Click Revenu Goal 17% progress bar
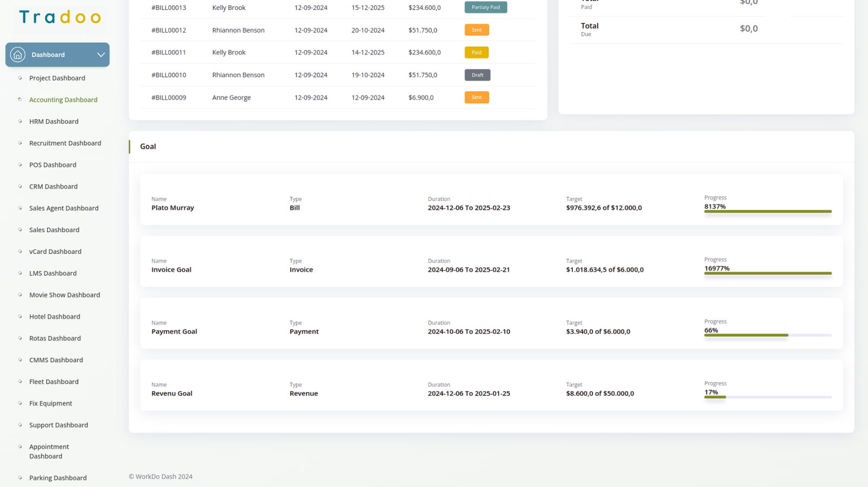This screenshot has width=868, height=487. tap(767, 397)
